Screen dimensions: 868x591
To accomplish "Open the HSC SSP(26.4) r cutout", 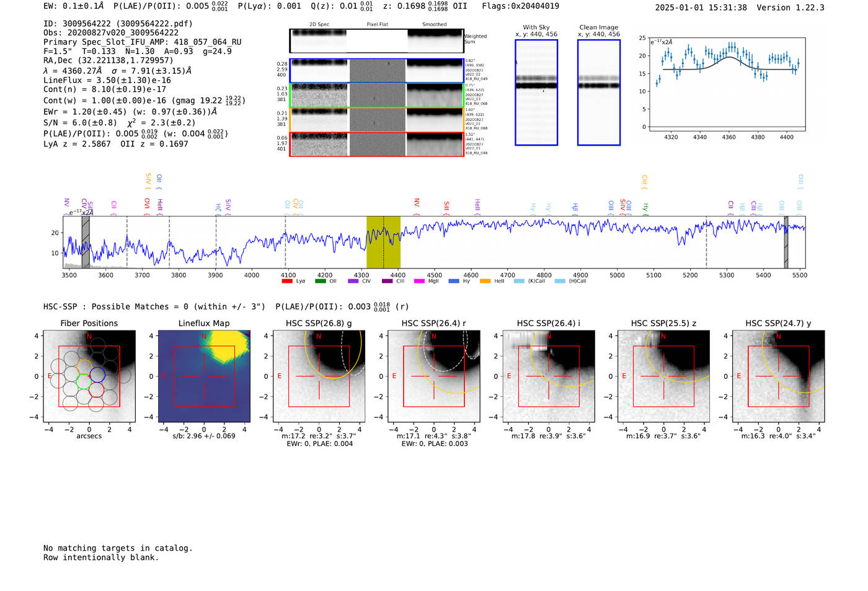I will 434,376.
